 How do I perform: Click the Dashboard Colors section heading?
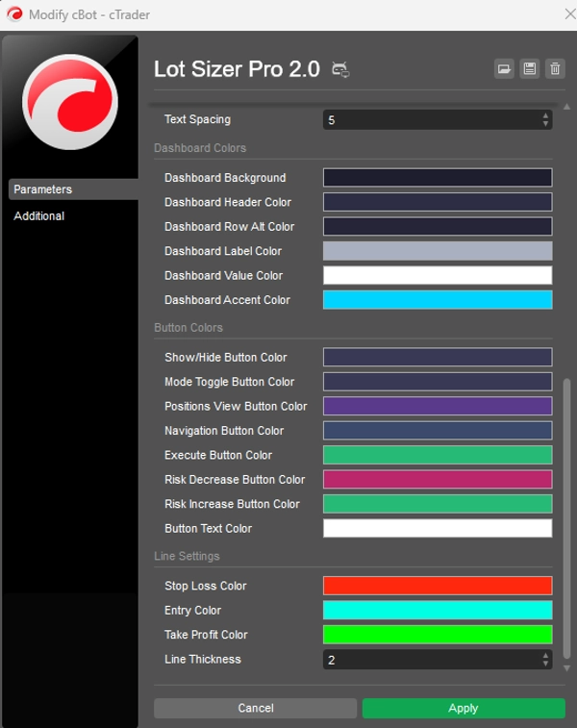point(200,148)
